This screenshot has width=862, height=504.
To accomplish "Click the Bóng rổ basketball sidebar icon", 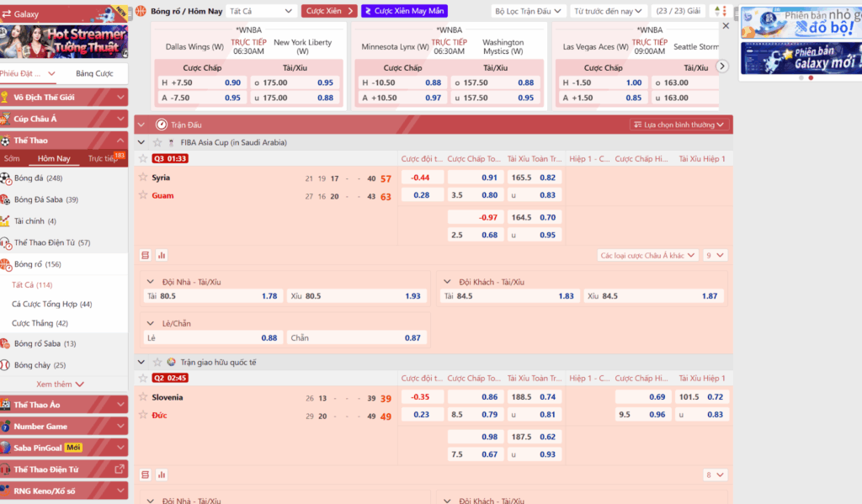I will click(6, 264).
